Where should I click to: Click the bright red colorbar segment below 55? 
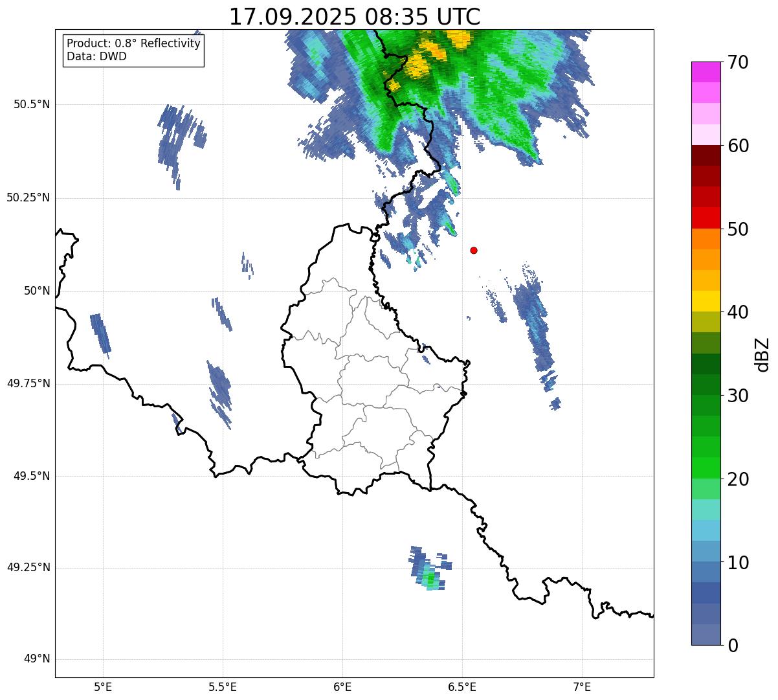pos(706,218)
